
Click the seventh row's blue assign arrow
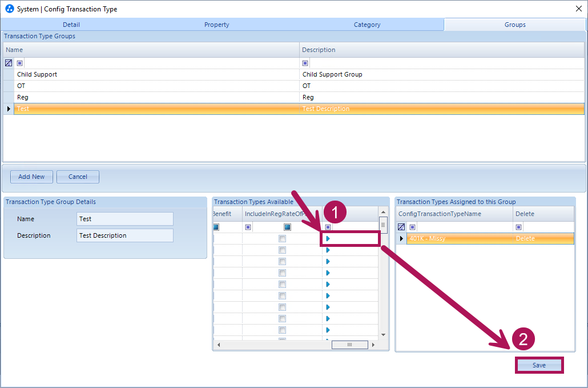328,307
